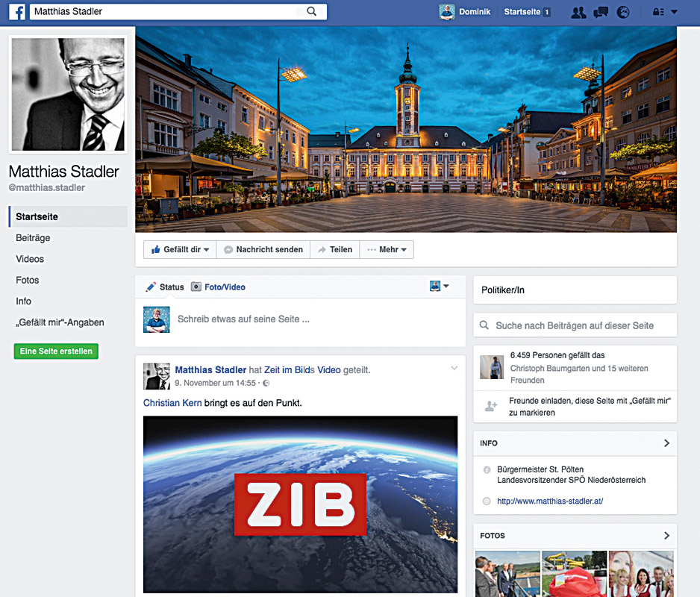Open Fotos in the left menu
The image size is (700, 597).
pos(27,280)
